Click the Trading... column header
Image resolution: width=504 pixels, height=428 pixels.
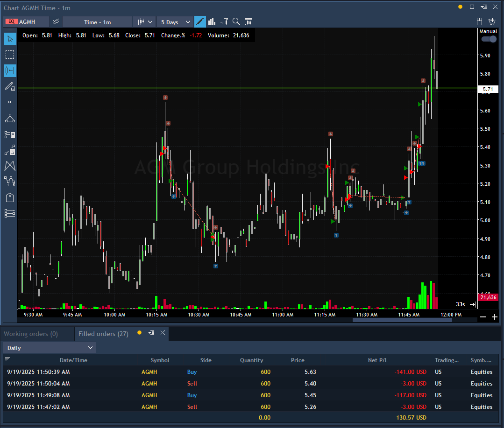(447, 360)
